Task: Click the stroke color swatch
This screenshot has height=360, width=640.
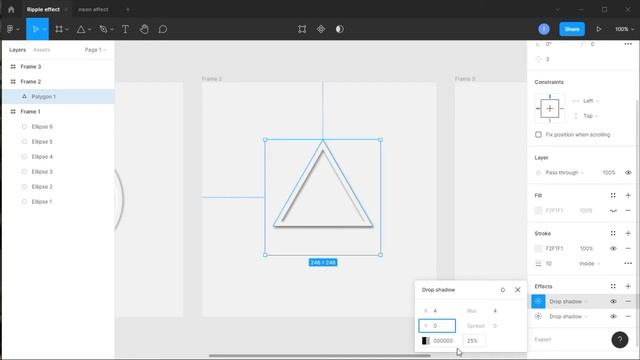Action: [538, 248]
